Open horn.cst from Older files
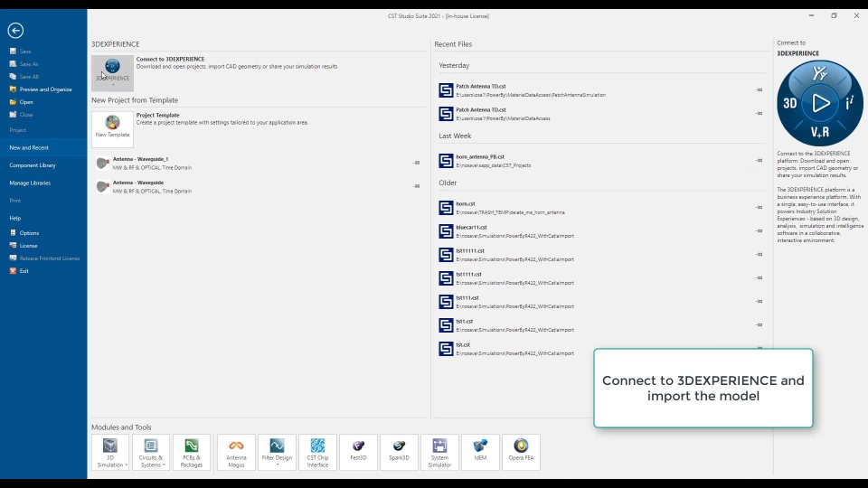The image size is (868, 488). tap(601, 208)
